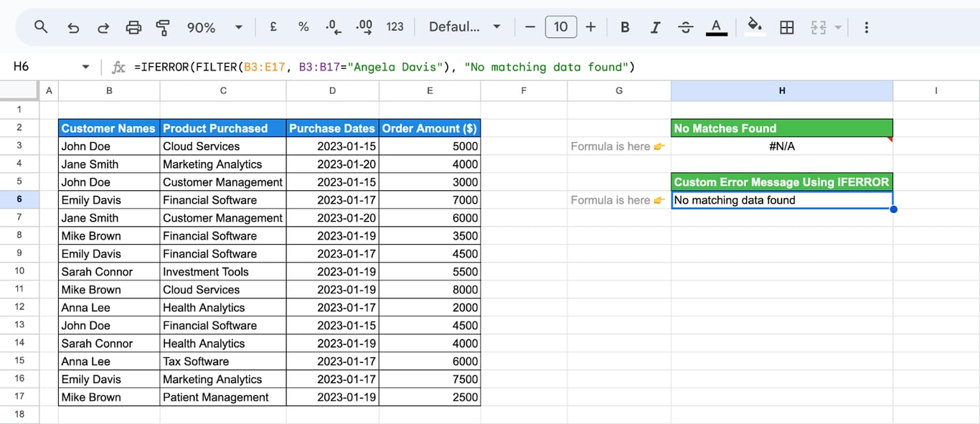The image size is (980, 424).
Task: Select the Investment Tools cell
Action: click(223, 272)
